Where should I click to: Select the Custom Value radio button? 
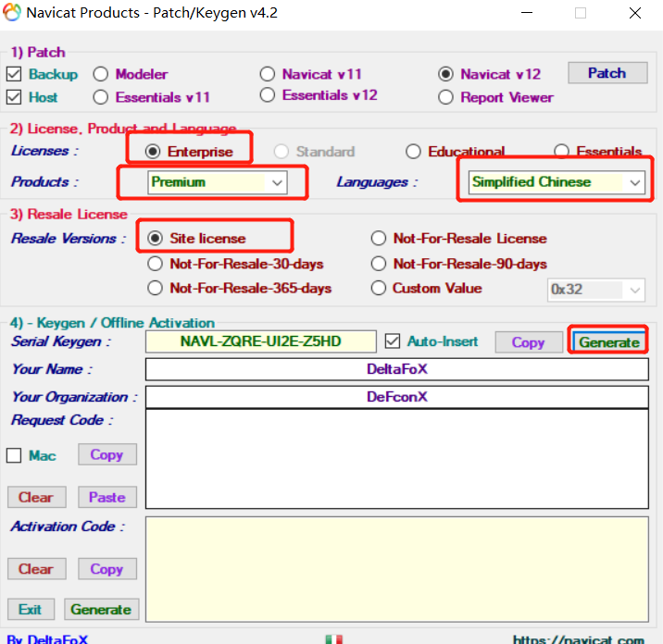(379, 288)
